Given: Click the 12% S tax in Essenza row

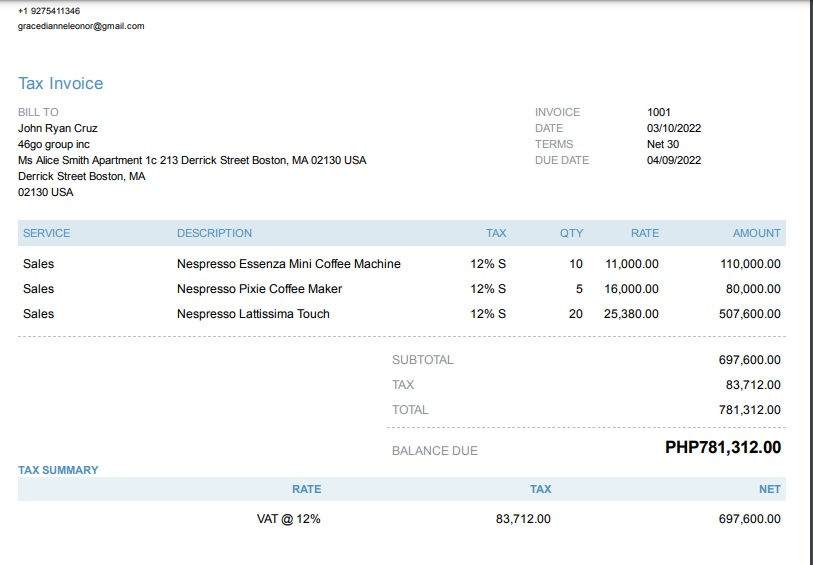Looking at the screenshot, I should [488, 264].
